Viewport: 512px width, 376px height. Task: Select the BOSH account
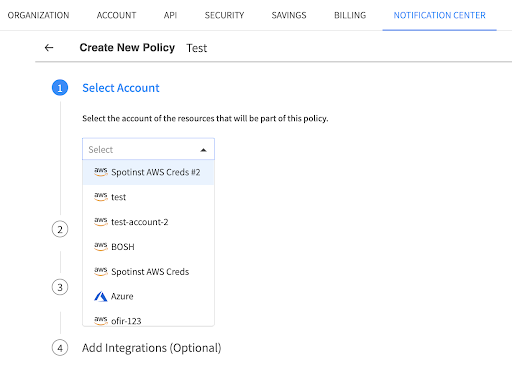pyautogui.click(x=148, y=247)
